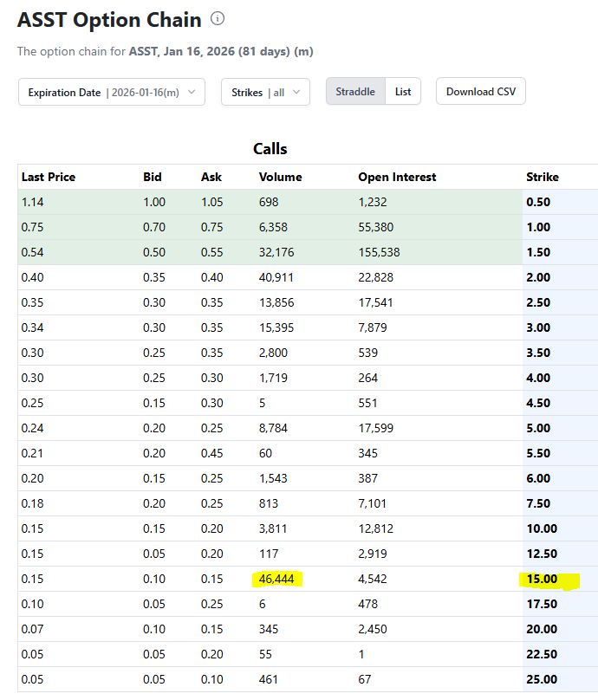Screen dimensions: 598x700
Task: Click open interest value 17,599
Action: point(375,428)
